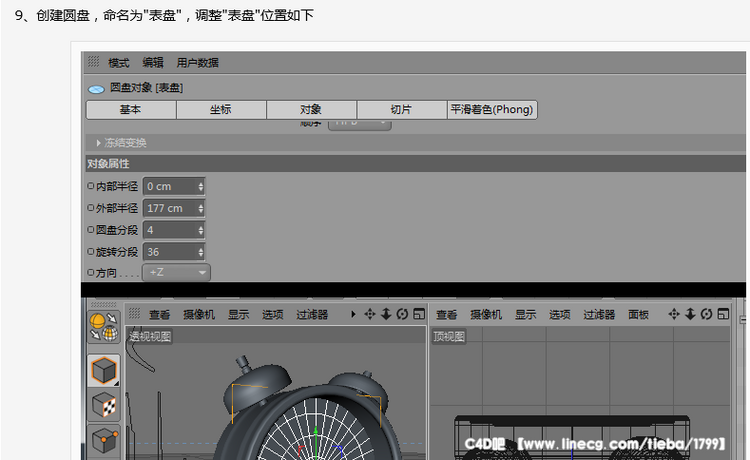
Task: Open 摄像机 menu in top viewport
Action: click(486, 315)
